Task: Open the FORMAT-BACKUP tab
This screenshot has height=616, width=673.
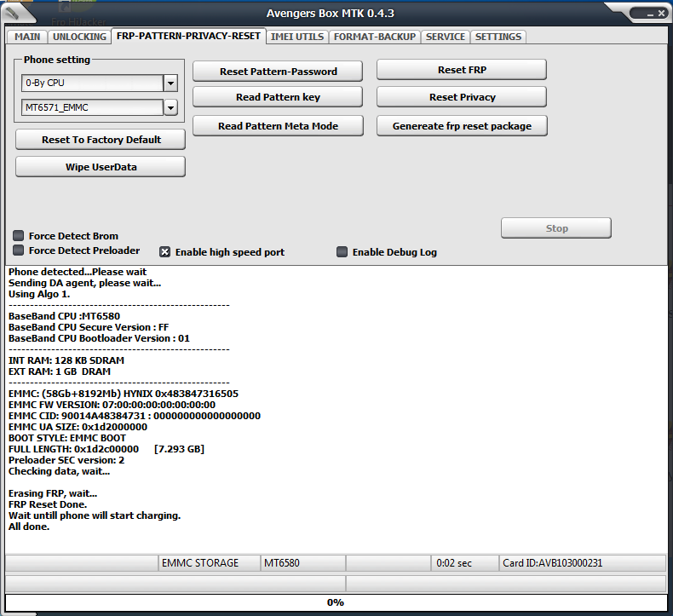Action: coord(375,37)
